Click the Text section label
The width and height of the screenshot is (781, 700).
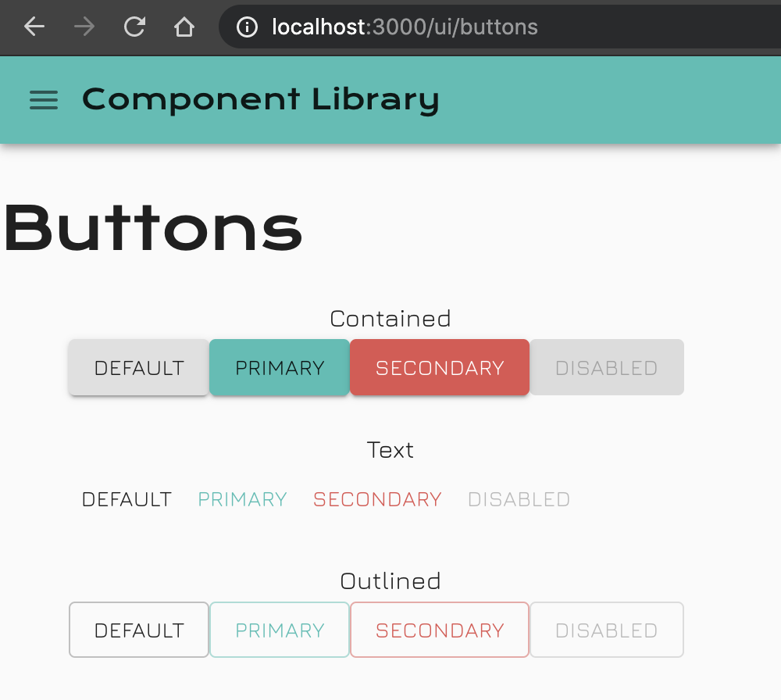[390, 450]
